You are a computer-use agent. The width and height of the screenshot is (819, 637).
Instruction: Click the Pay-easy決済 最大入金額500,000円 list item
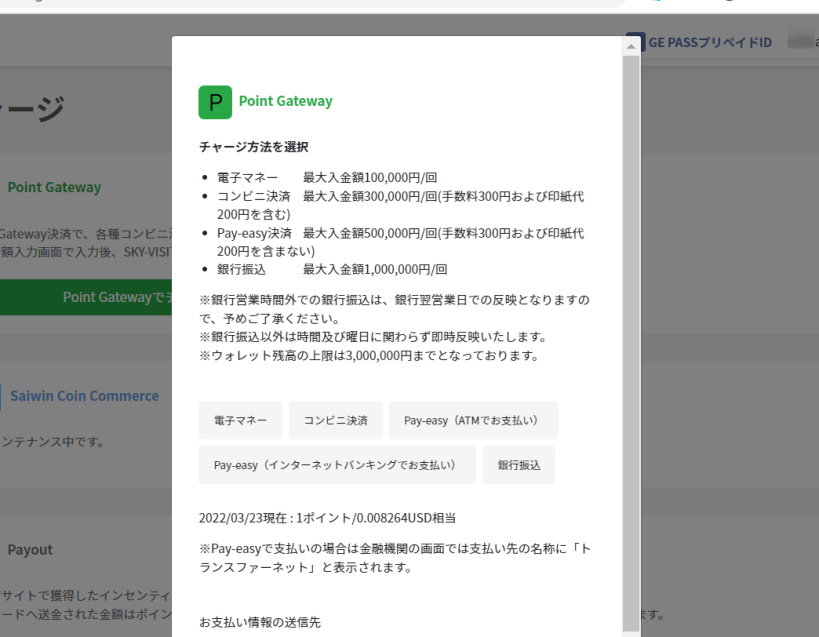[x=401, y=242]
